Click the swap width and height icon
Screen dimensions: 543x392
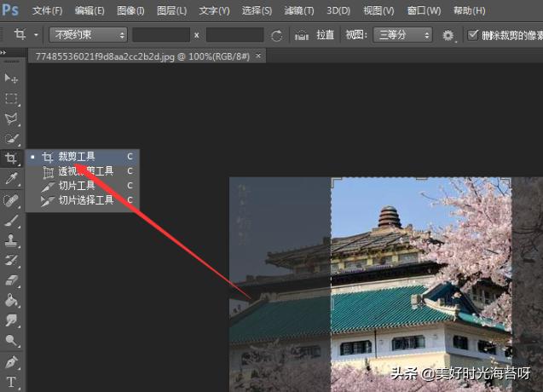[276, 36]
